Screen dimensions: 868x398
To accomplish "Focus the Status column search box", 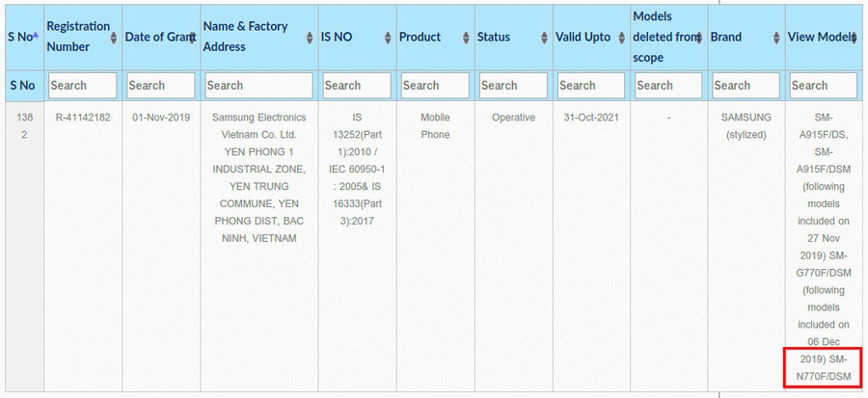I will [x=511, y=85].
